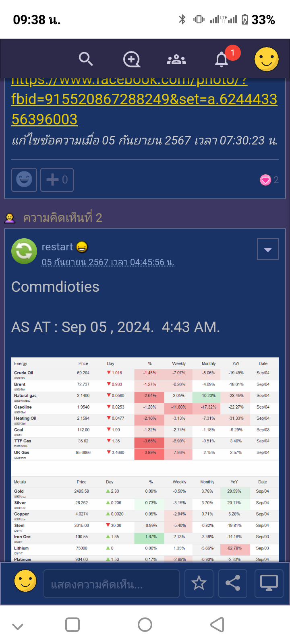
Task: Open the new topic plus-bubble icon
Action: click(132, 60)
